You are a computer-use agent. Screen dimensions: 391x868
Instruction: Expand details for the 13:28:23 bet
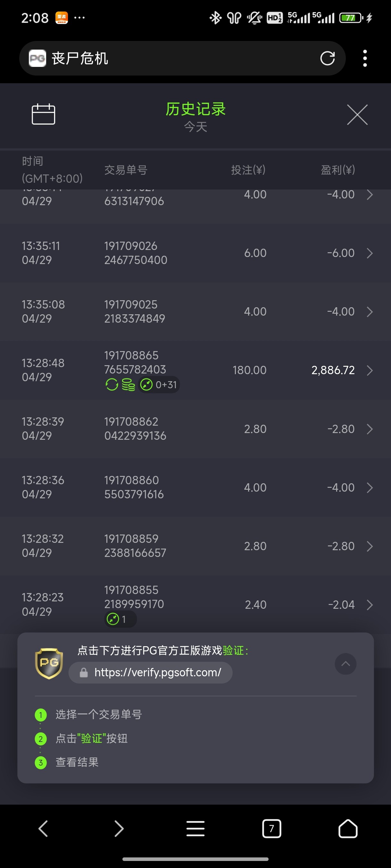(370, 605)
